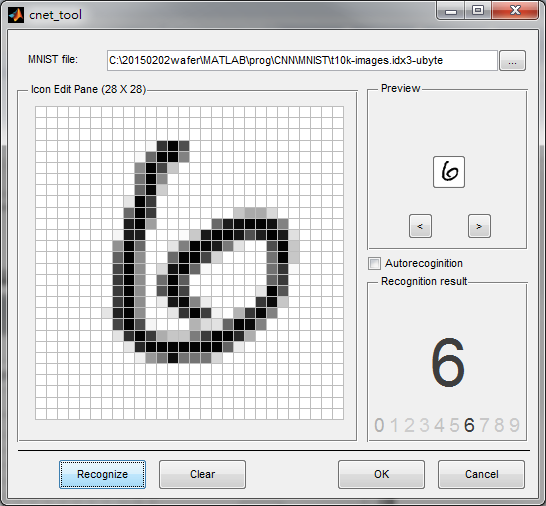Image resolution: width=546 pixels, height=506 pixels.
Task: Click the "Icon Edit Pane (28 X 28)" title
Action: 88,89
